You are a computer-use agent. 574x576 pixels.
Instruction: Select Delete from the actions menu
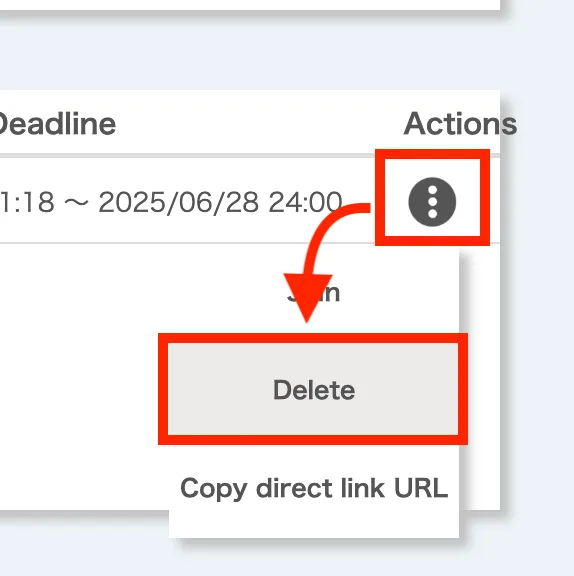pyautogui.click(x=314, y=389)
